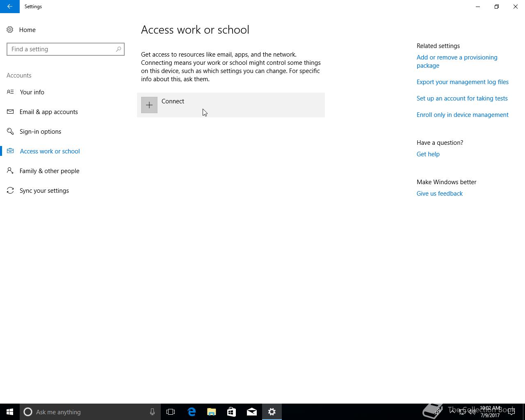Click the Access work or school briefcase icon

10,151
